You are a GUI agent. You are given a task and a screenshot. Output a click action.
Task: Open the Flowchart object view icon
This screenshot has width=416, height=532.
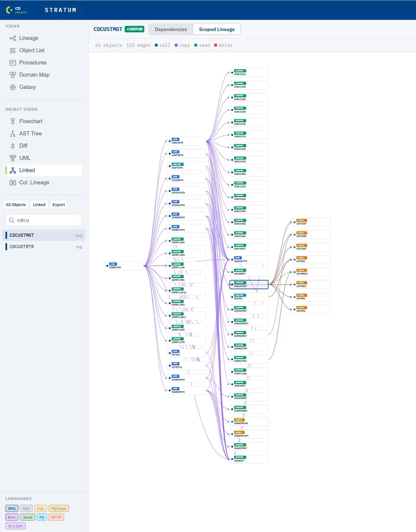[x=12, y=121]
